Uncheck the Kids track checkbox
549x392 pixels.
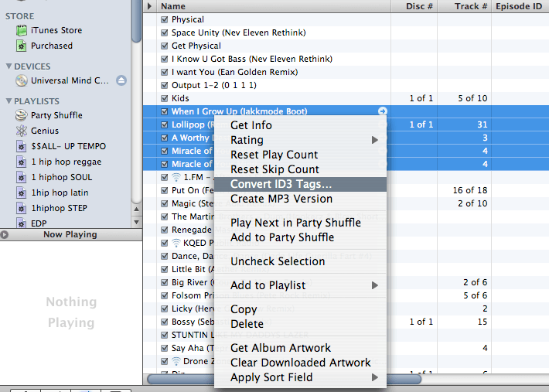tap(164, 98)
